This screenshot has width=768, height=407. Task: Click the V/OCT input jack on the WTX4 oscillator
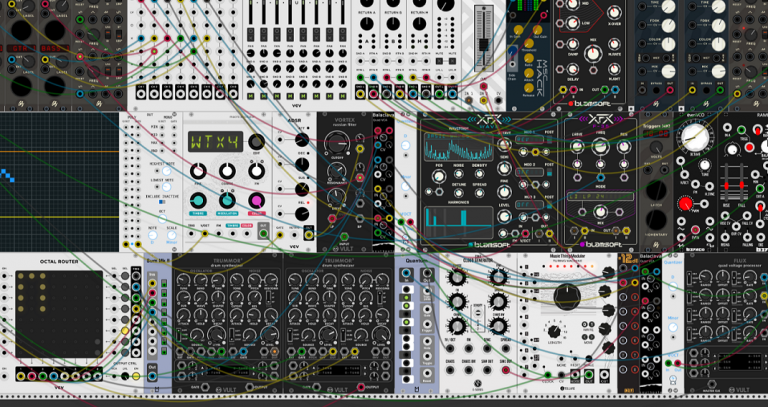click(205, 234)
